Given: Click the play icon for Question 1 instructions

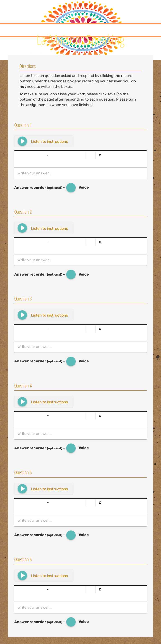Looking at the screenshot, I should [22, 141].
